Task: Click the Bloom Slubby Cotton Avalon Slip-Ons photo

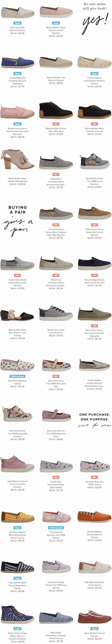Action: [56, 11]
